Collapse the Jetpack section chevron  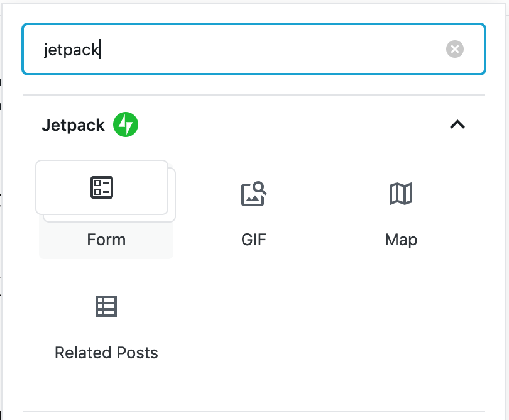(x=457, y=124)
